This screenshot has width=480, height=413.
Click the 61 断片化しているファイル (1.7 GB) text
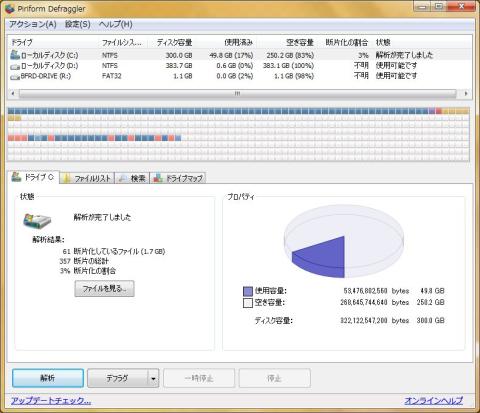(x=114, y=251)
